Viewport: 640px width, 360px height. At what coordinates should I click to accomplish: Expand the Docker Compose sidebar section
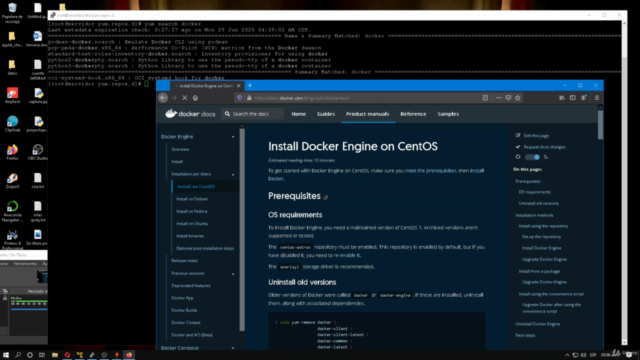233,348
